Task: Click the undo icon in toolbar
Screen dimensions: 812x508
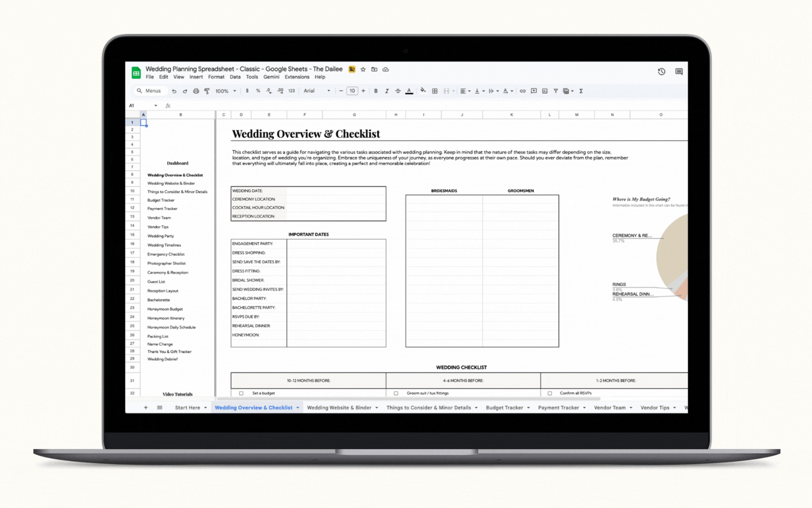Action: (x=174, y=91)
